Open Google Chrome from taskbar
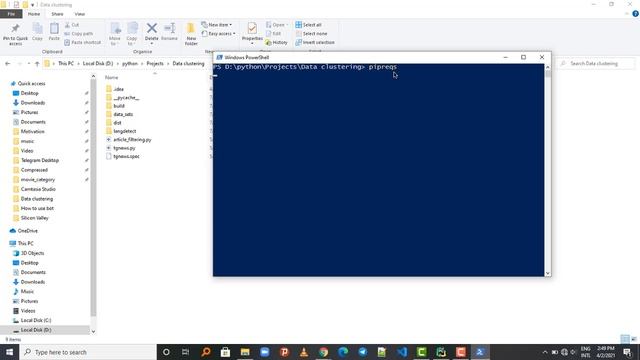This screenshot has width=640, height=360. [x=324, y=352]
